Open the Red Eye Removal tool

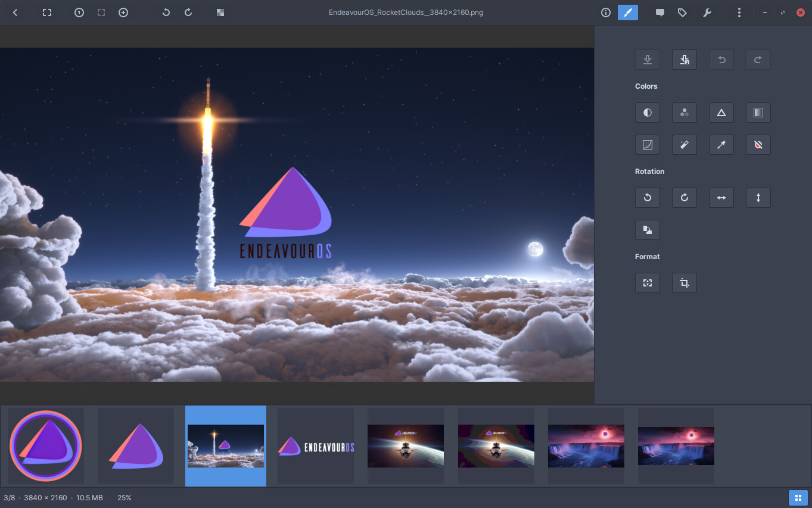(758, 145)
